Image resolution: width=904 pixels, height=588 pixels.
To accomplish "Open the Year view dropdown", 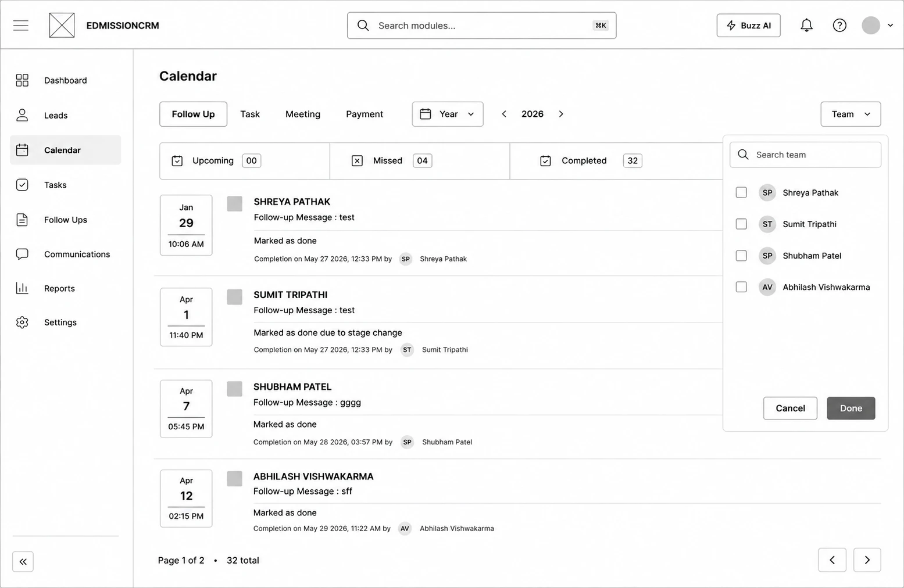I will [x=448, y=114].
